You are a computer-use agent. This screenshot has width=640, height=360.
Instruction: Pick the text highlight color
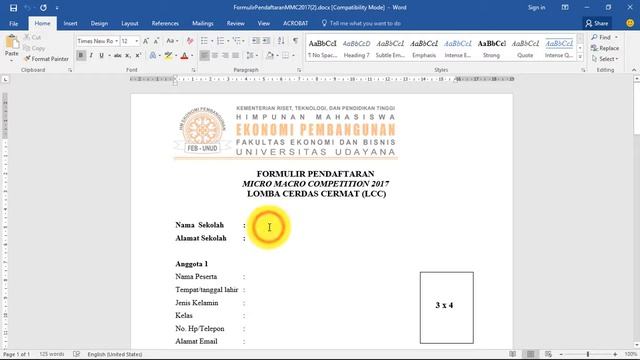click(168, 55)
